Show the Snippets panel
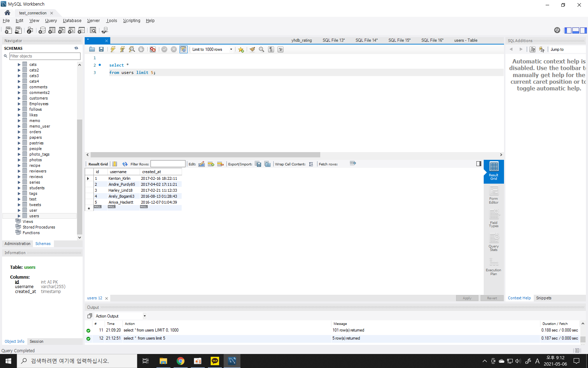588x368 pixels. pos(544,298)
